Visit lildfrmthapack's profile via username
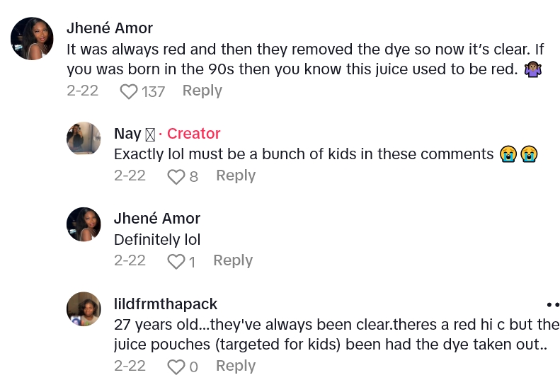 click(x=166, y=304)
